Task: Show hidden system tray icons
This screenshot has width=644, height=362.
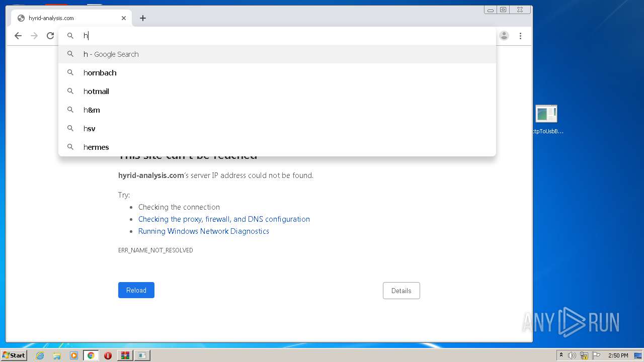Action: [561, 355]
